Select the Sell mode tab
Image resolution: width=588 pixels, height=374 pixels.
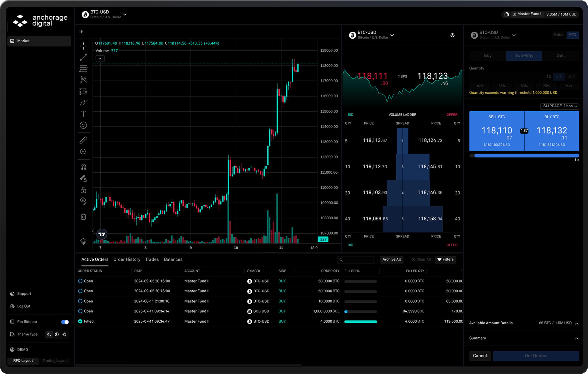coord(561,55)
